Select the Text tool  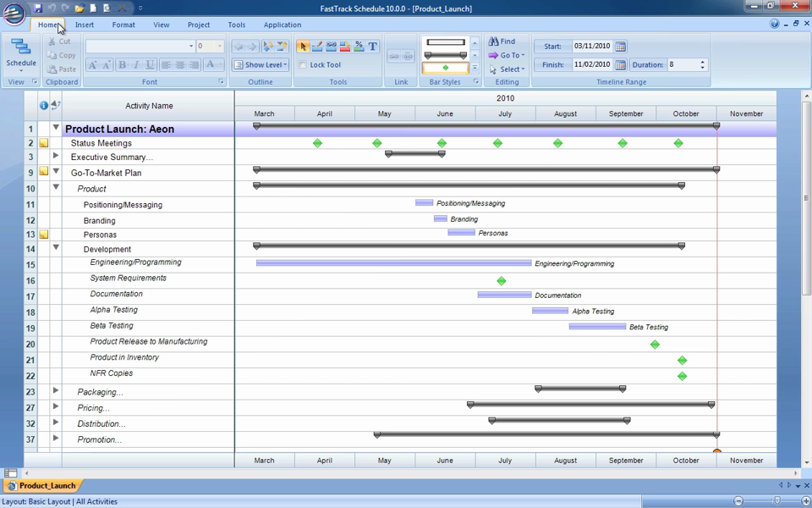373,47
